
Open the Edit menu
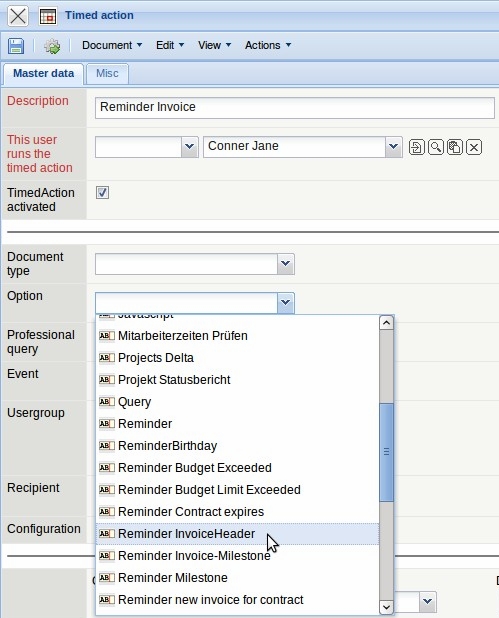[x=170, y=45]
